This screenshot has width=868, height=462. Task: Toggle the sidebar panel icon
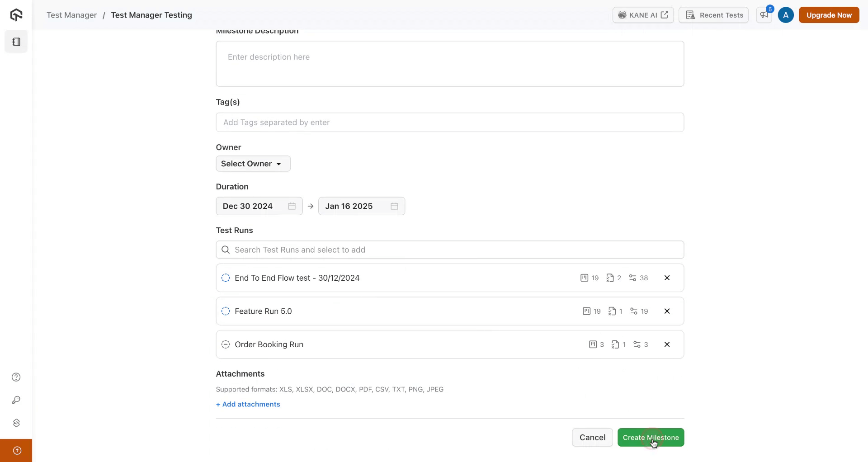(x=16, y=42)
